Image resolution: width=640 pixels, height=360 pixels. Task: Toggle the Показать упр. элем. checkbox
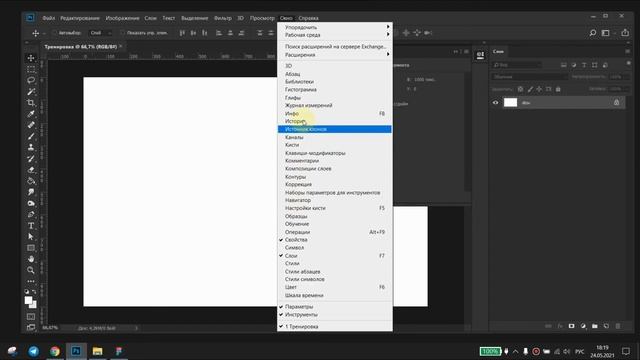click(122, 33)
